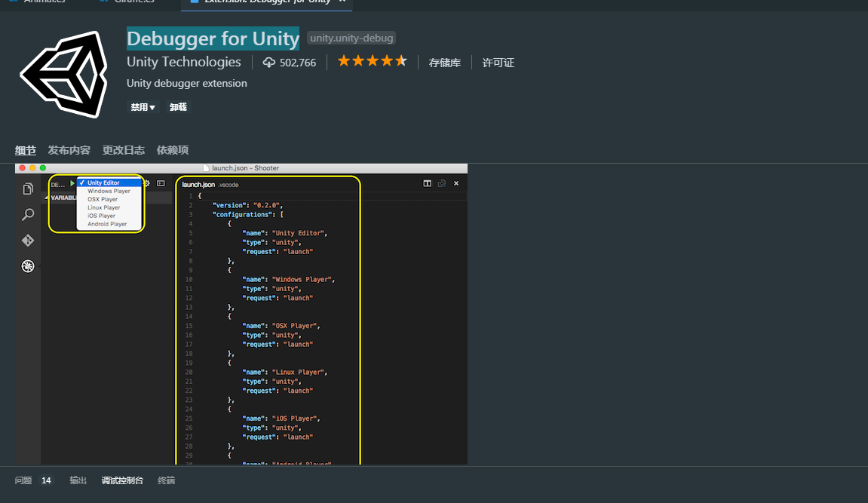The height and width of the screenshot is (503, 868).
Task: Click the "name": "iOS Player" code line
Action: 281,419
